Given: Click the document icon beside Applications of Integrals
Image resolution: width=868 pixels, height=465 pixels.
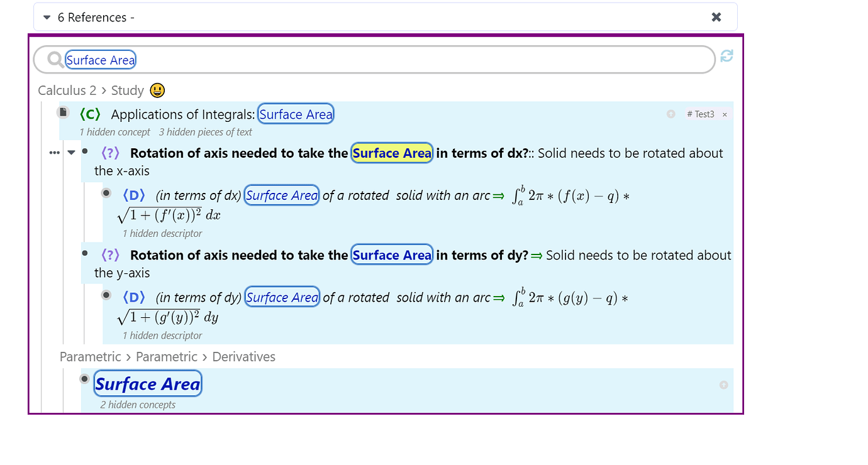Looking at the screenshot, I should [x=63, y=111].
